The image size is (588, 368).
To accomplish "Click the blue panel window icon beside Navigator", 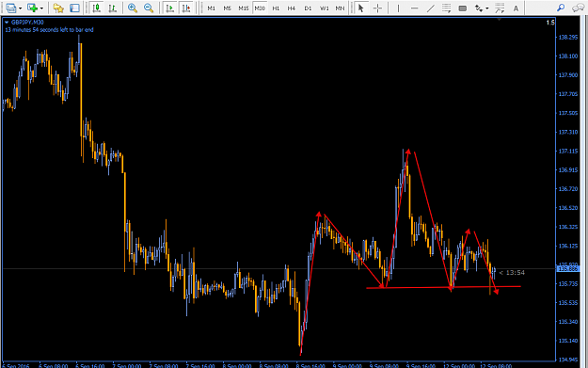I will (74, 8).
